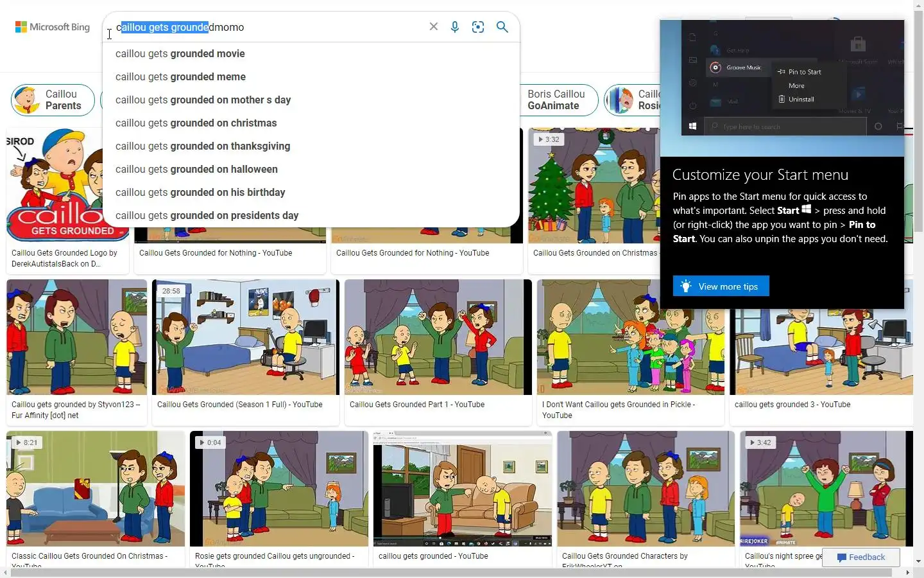The image size is (924, 578).
Task: Pick suggestion 'grounded on thanksgiving'
Action: [311, 146]
